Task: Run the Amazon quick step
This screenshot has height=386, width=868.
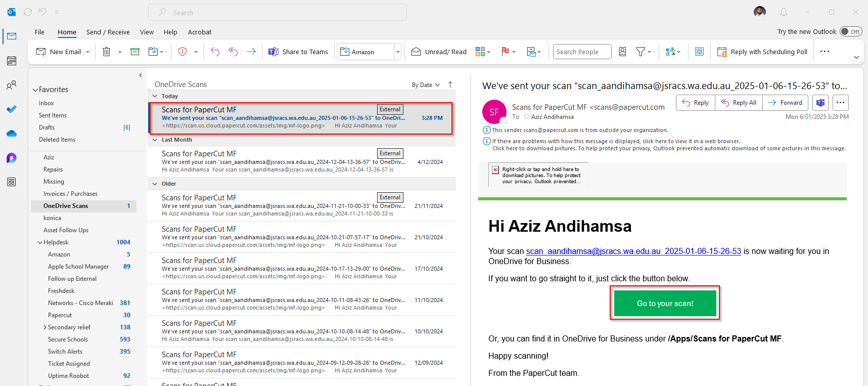Action: pyautogui.click(x=366, y=52)
